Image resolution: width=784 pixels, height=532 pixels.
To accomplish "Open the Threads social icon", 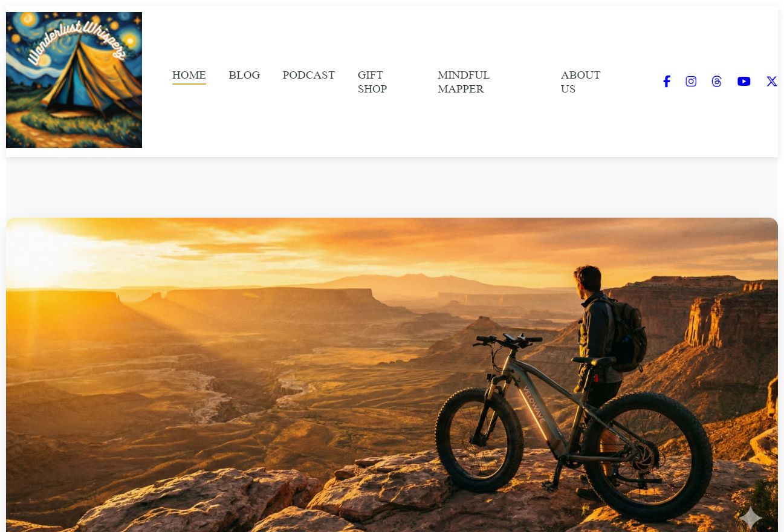I will pyautogui.click(x=716, y=82).
